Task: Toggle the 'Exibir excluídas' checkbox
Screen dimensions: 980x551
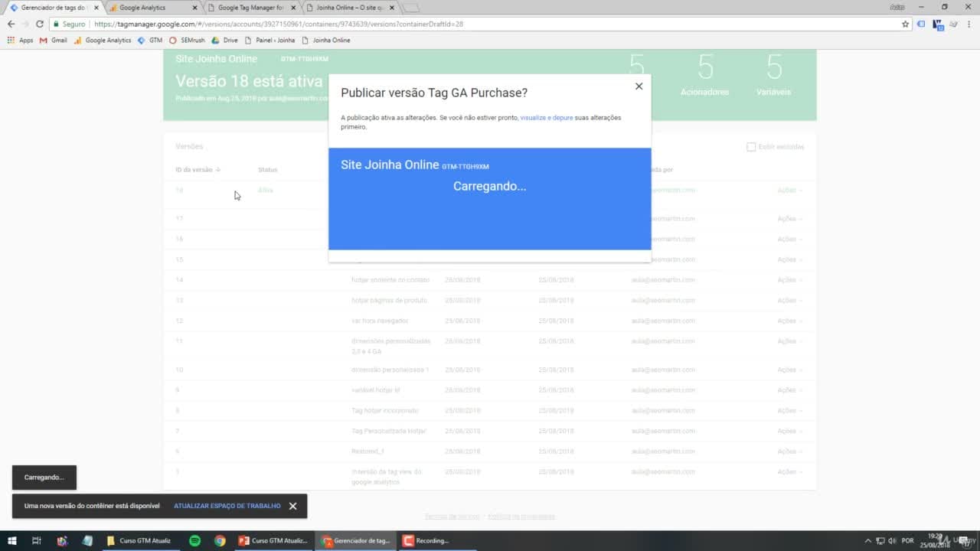Action: (x=751, y=147)
